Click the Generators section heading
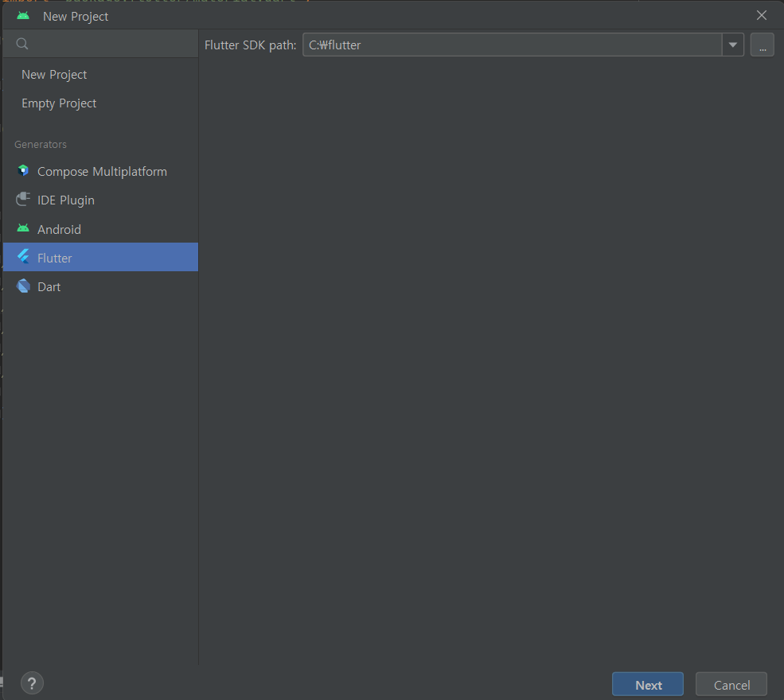Viewport: 784px width, 700px height. [41, 145]
